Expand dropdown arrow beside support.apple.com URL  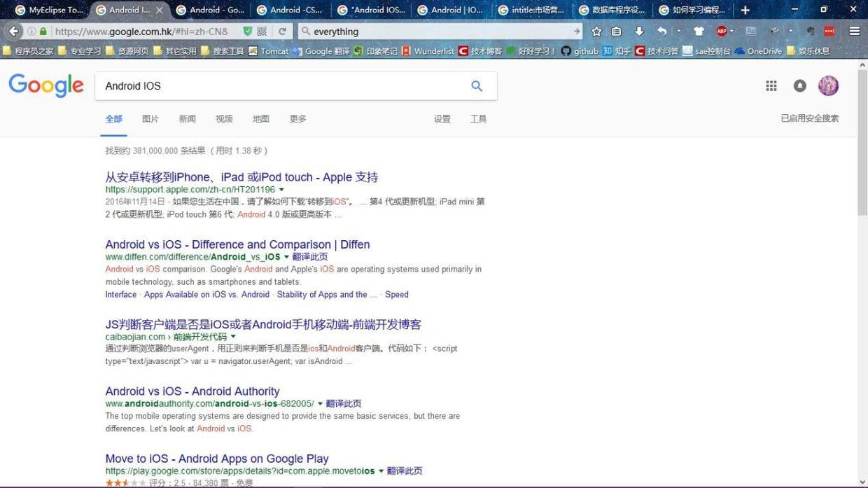pos(281,190)
